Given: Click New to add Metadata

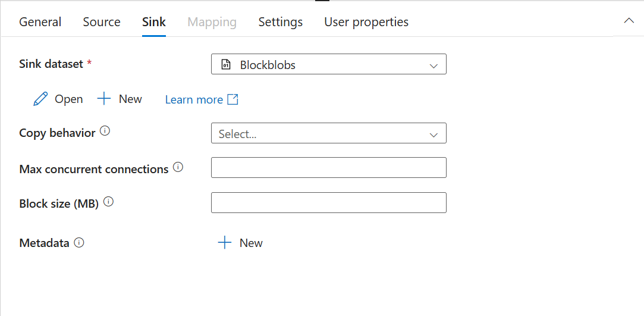Looking at the screenshot, I should click(x=251, y=243).
